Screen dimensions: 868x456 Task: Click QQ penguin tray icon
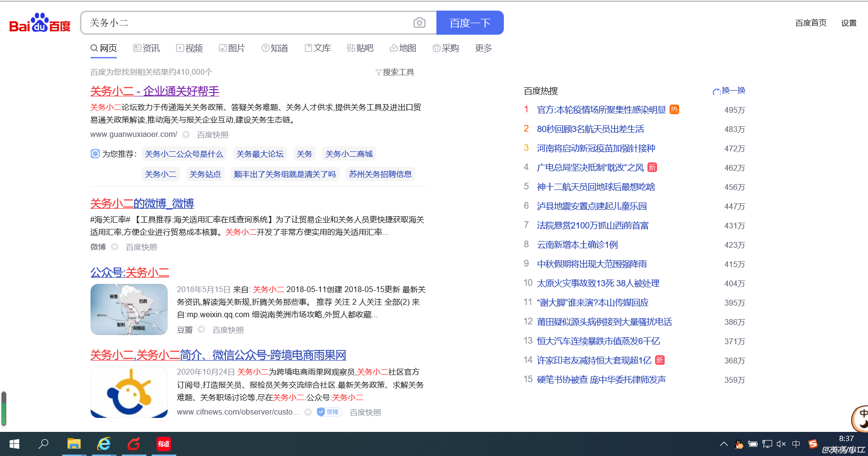point(739,444)
